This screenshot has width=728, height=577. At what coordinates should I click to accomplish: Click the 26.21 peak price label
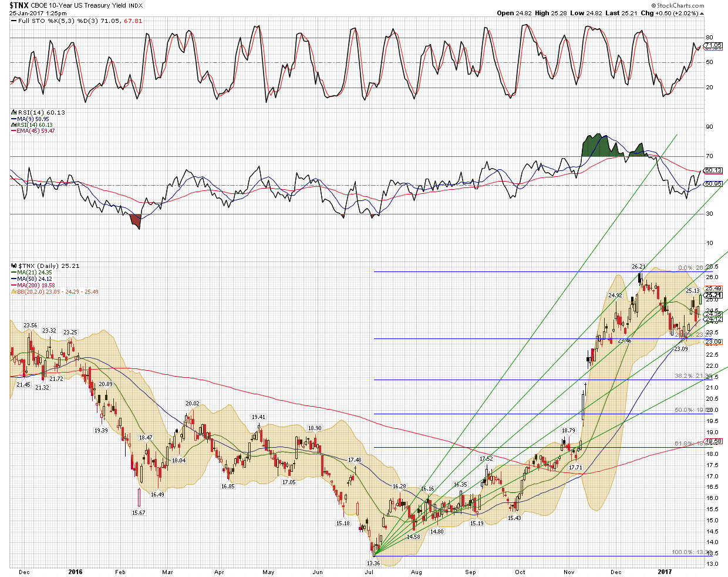click(x=639, y=266)
